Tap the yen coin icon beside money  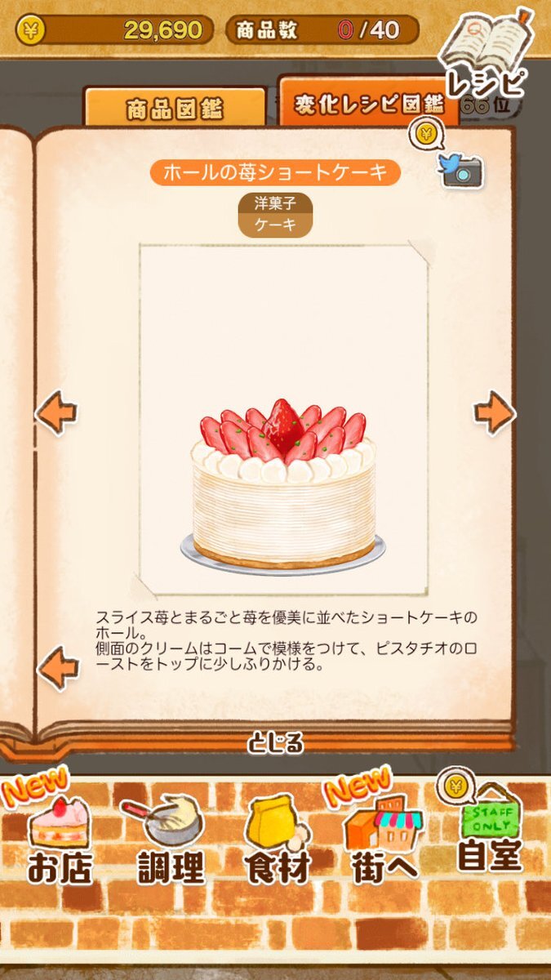click(30, 30)
